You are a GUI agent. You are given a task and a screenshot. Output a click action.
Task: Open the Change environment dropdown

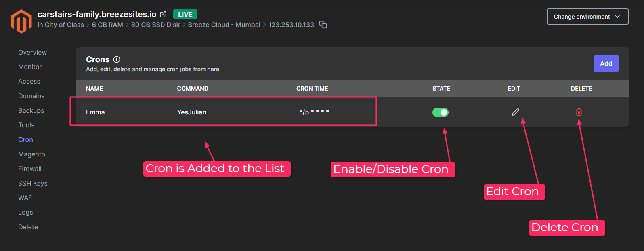click(x=587, y=17)
